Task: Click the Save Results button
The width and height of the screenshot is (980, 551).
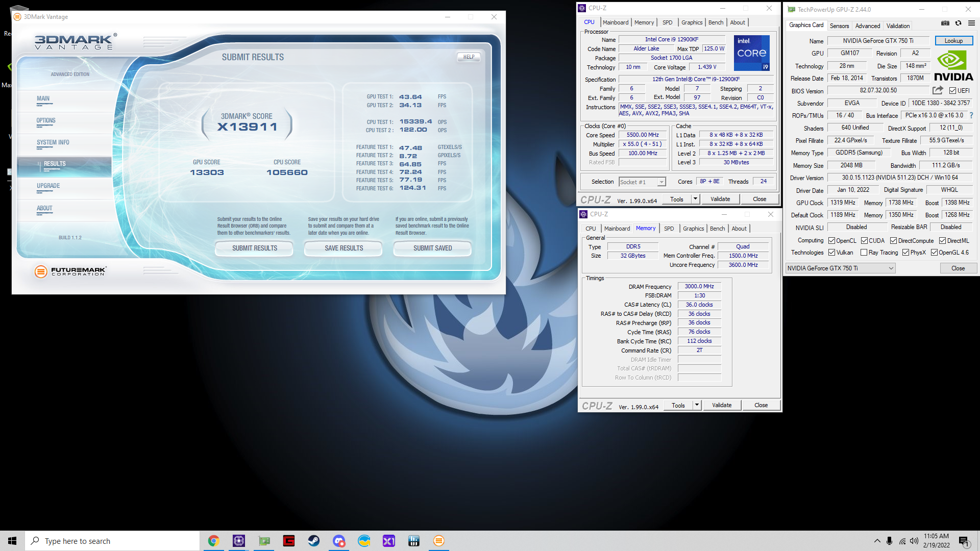Action: click(344, 248)
